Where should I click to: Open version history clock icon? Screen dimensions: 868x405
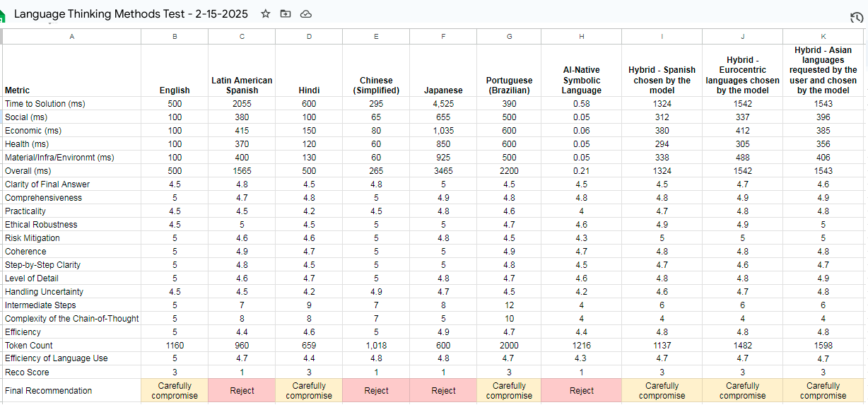tap(856, 17)
